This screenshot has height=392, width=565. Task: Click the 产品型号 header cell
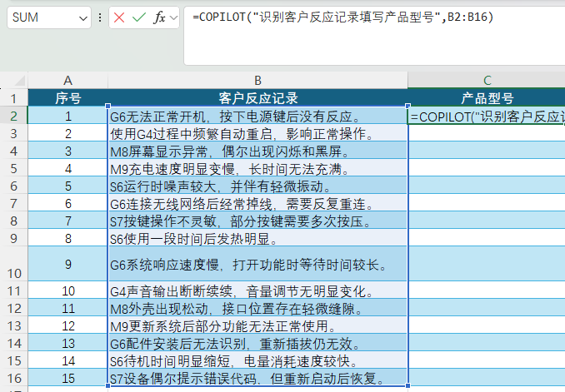(x=487, y=98)
